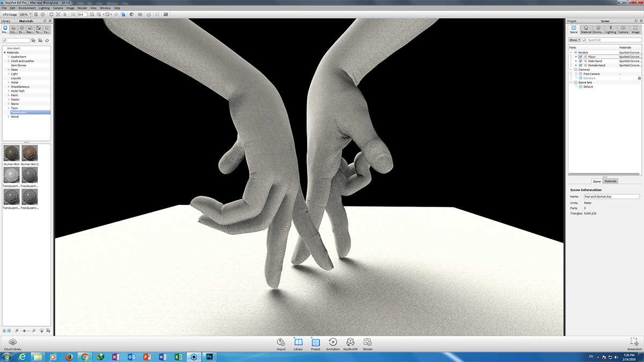Screen dimensions: 644x362
Task: Toggle the Male Hand checkbox
Action: tap(581, 61)
